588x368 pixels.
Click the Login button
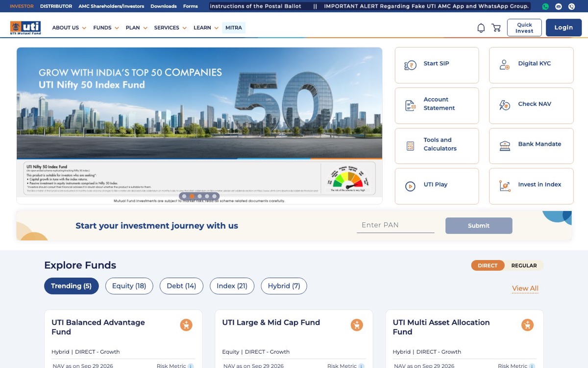[563, 27]
